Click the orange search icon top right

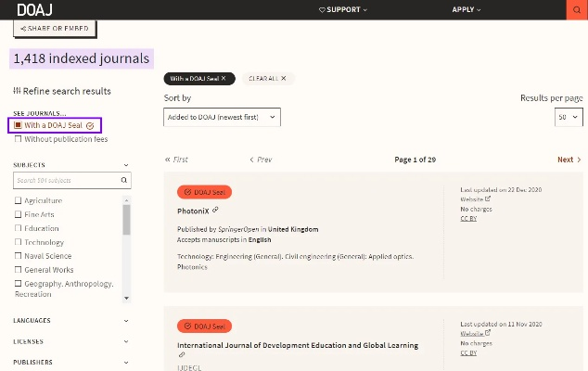(577, 9)
